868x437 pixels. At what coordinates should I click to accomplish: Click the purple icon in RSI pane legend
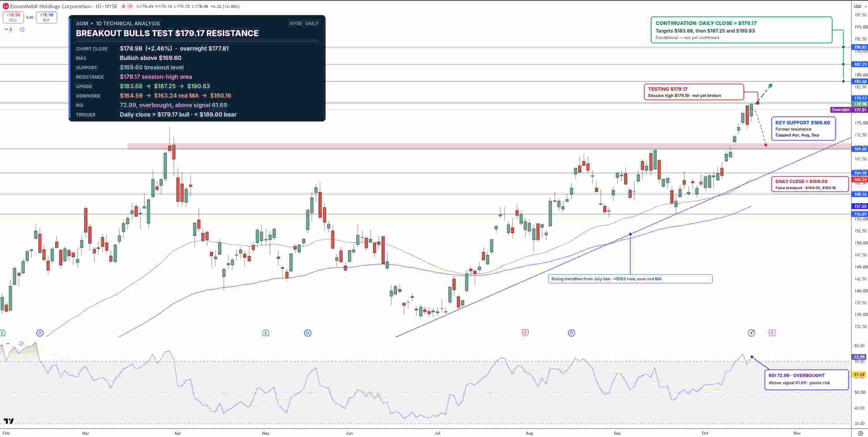point(21,343)
